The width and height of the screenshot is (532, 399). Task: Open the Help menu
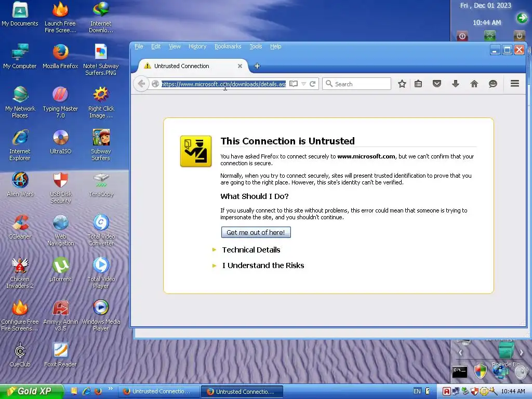(275, 46)
